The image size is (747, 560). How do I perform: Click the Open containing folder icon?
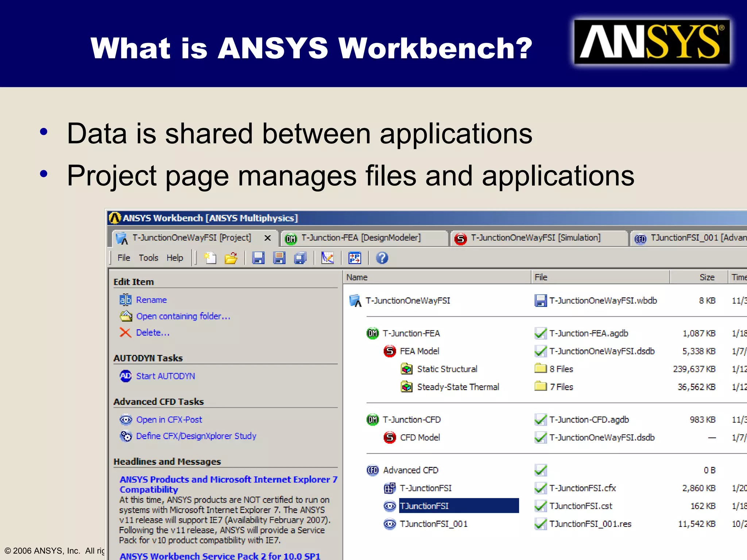tap(126, 316)
